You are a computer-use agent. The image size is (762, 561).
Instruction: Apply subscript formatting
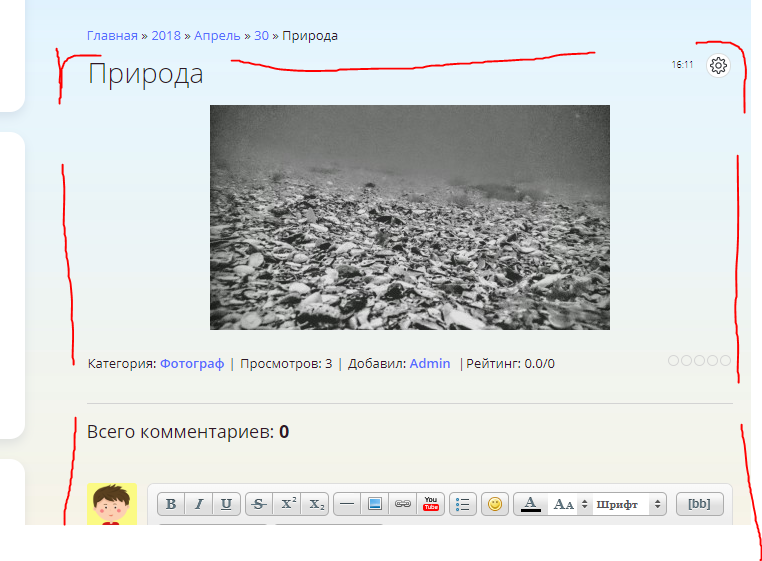click(315, 504)
